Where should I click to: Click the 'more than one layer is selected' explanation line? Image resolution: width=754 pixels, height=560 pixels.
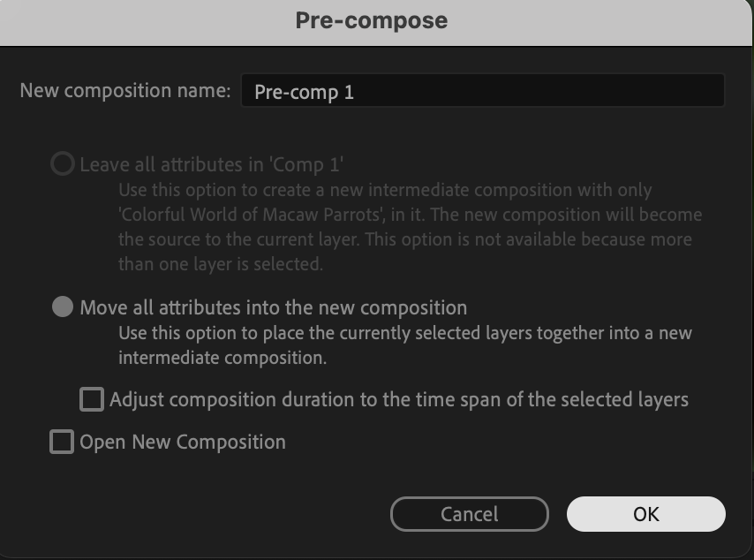[221, 264]
